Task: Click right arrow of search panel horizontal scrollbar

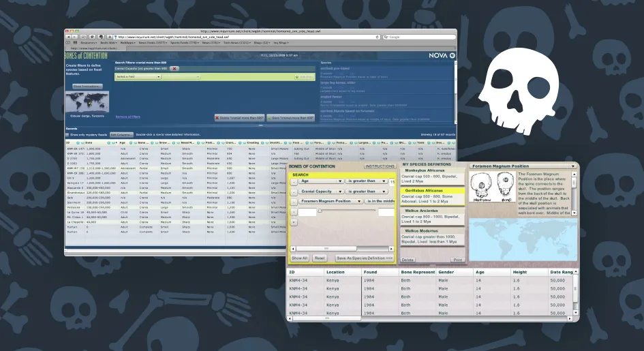Action: tap(391, 249)
